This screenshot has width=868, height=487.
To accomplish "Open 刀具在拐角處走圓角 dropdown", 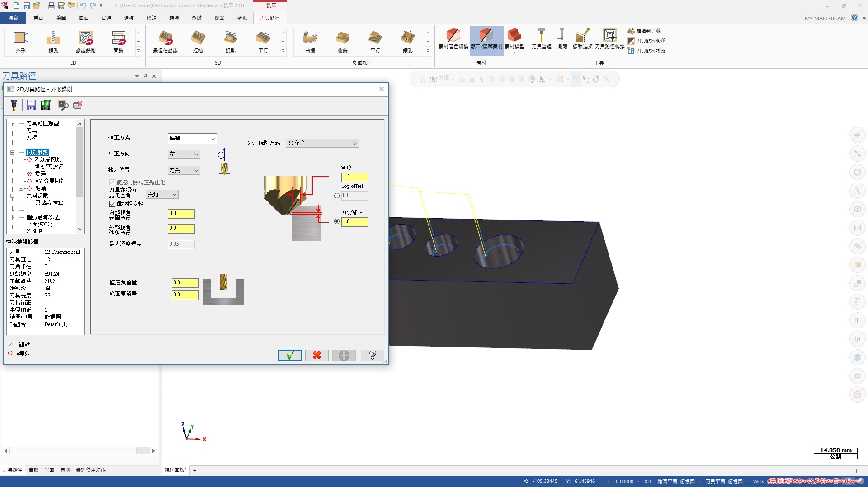I will click(x=162, y=194).
